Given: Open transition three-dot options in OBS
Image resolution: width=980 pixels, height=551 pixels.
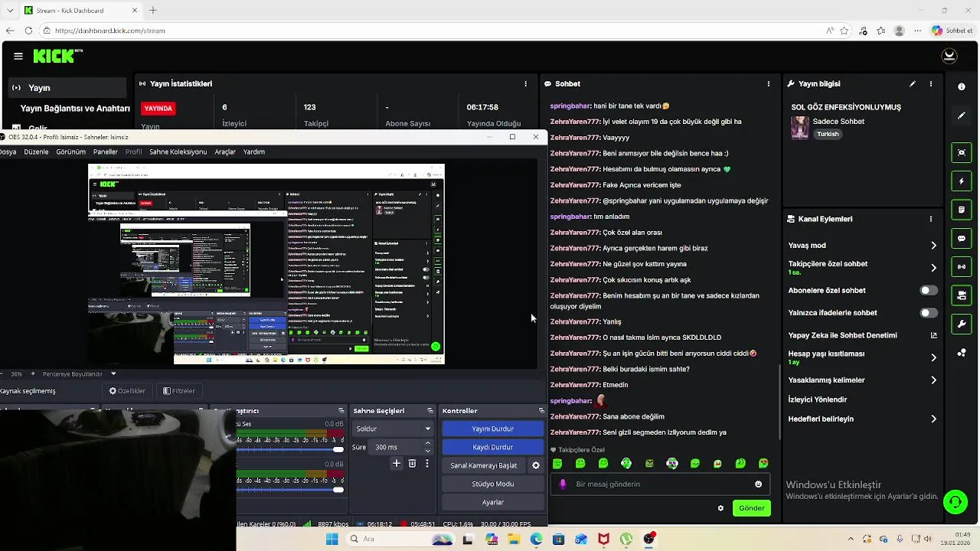Looking at the screenshot, I should 427,464.
